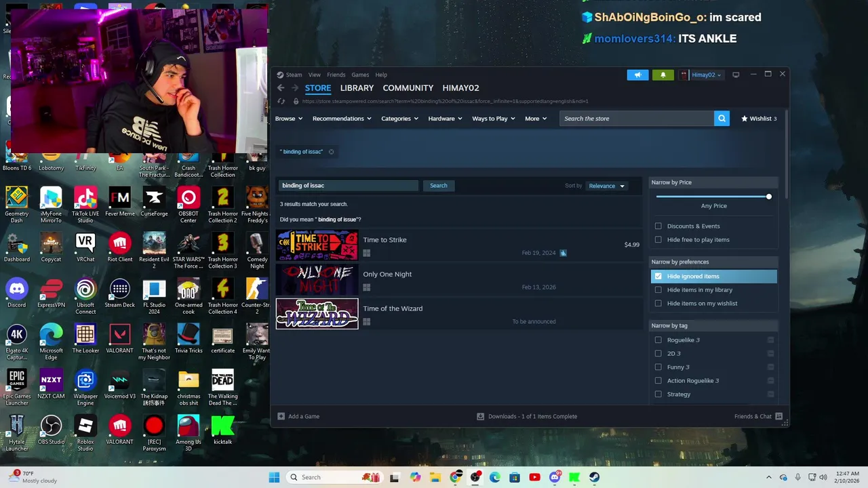Switch to the COMMUNITY tab
The image size is (868, 488).
coord(408,88)
